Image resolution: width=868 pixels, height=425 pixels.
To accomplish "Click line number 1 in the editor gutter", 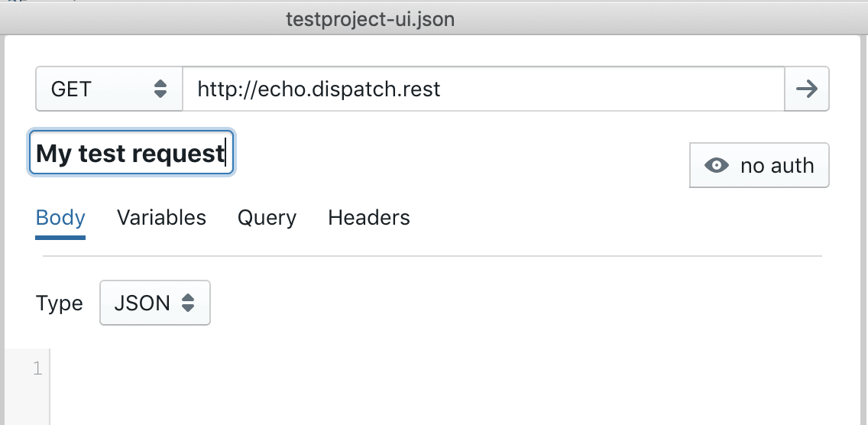I will coord(37,369).
